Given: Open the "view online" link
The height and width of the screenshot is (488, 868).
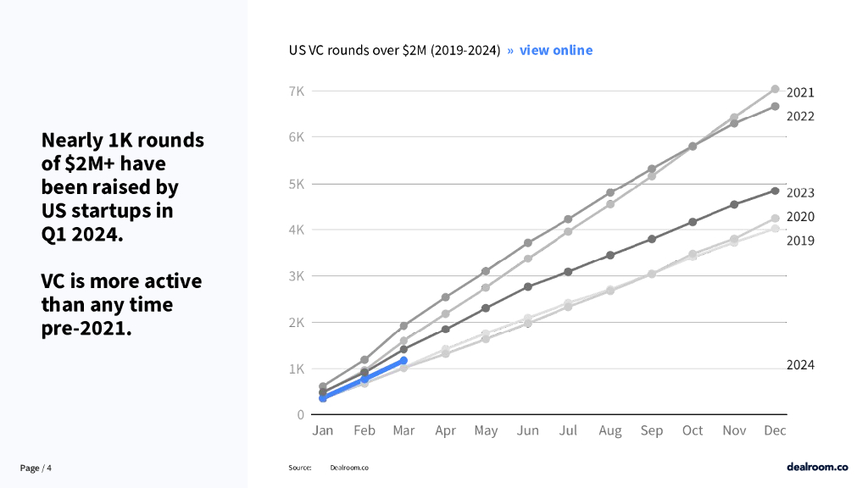Looking at the screenshot, I should pyautogui.click(x=556, y=50).
